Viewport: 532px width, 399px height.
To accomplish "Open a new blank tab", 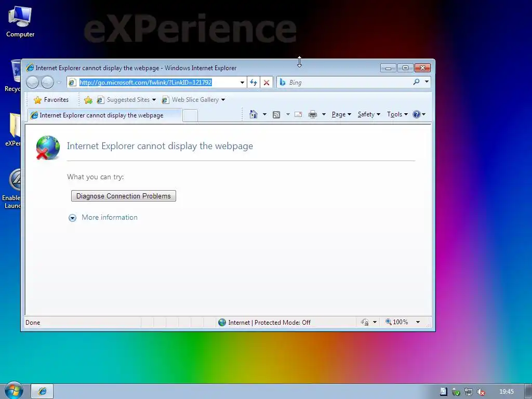I will pyautogui.click(x=190, y=116).
